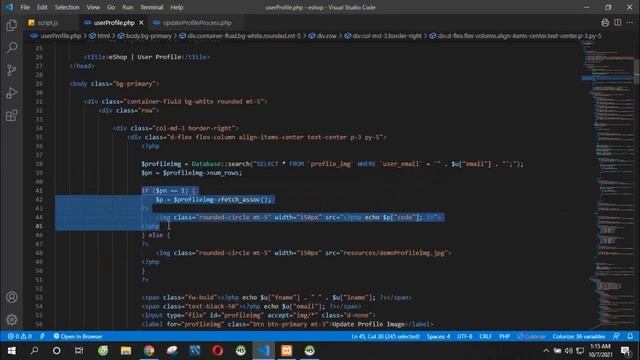Viewport: 640px width, 360px height.
Task: Select the userProfile.php tab
Action: tap(114, 23)
